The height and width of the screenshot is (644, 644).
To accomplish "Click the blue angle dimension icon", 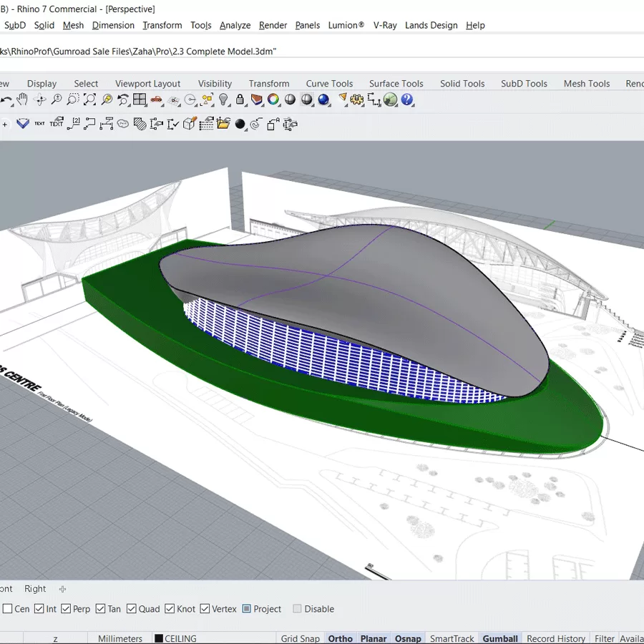I will point(23,124).
